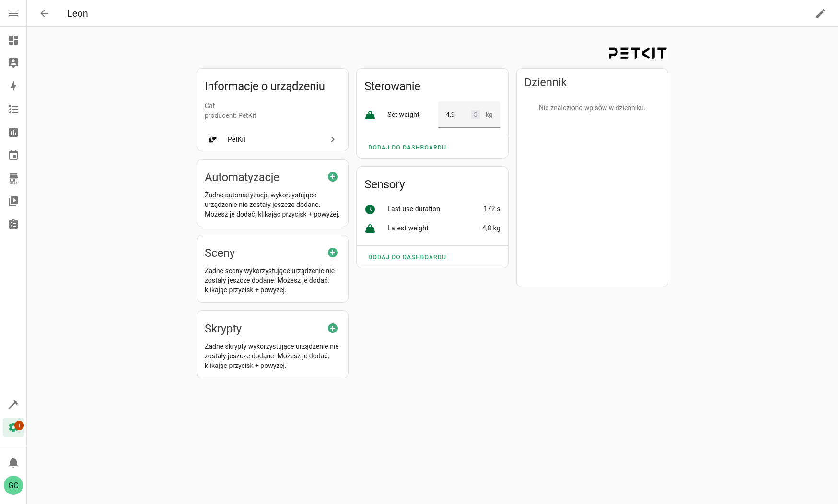Go back using the arrow icon
838x504 pixels.
[44, 13]
